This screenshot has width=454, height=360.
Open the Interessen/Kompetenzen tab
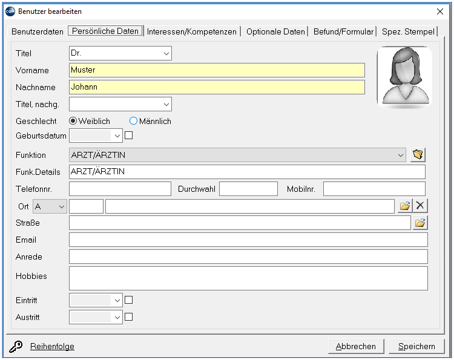(192, 32)
